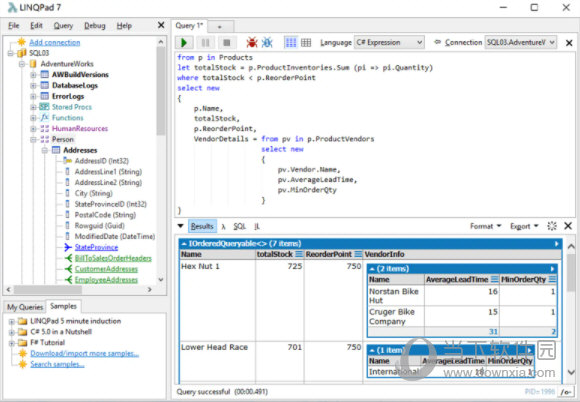Open the Export dropdown
Image resolution: width=580 pixels, height=402 pixels.
click(524, 226)
